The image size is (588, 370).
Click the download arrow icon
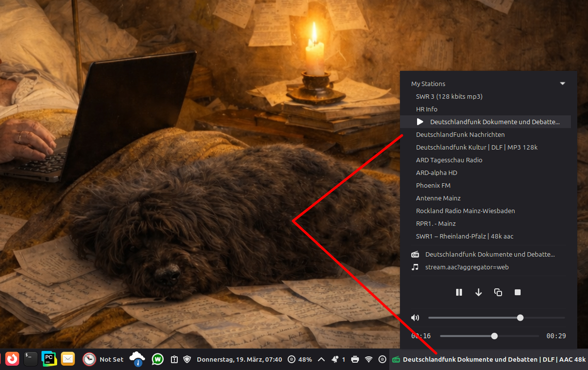[x=479, y=292]
